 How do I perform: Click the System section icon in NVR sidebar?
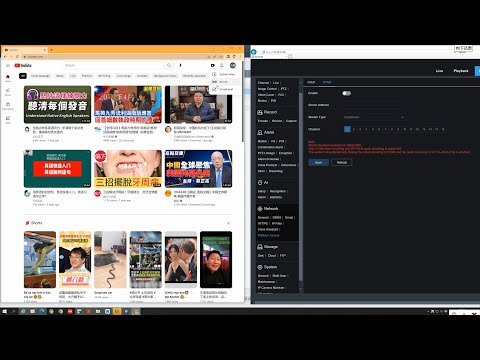pyautogui.click(x=260, y=267)
